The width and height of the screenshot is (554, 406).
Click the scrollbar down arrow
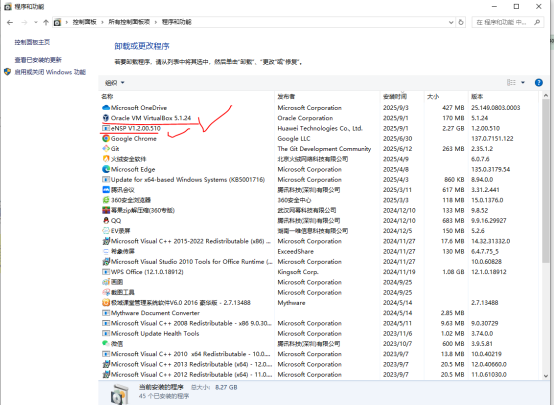click(546, 376)
